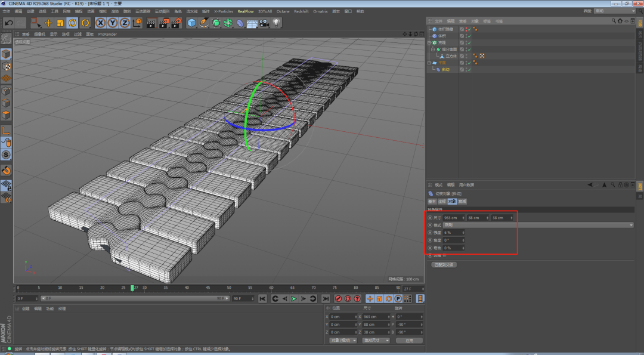Screen dimensions: 644x355
Task: Add a cube primitive object
Action: pyautogui.click(x=191, y=23)
